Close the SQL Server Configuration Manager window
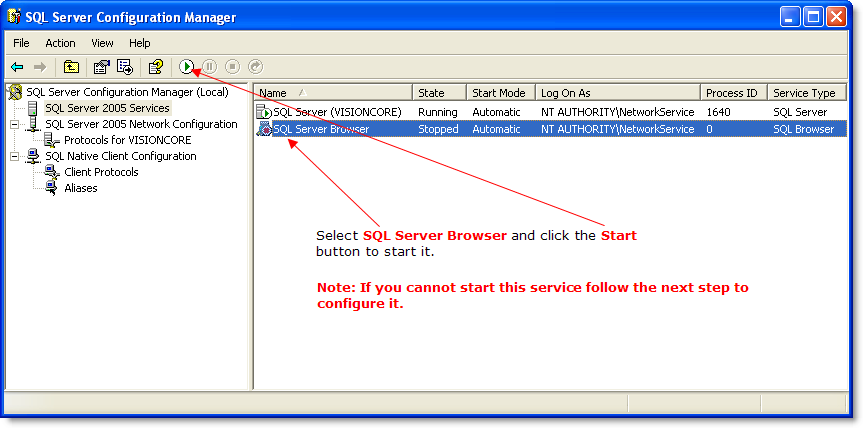The width and height of the screenshot is (863, 428). pyautogui.click(x=836, y=17)
